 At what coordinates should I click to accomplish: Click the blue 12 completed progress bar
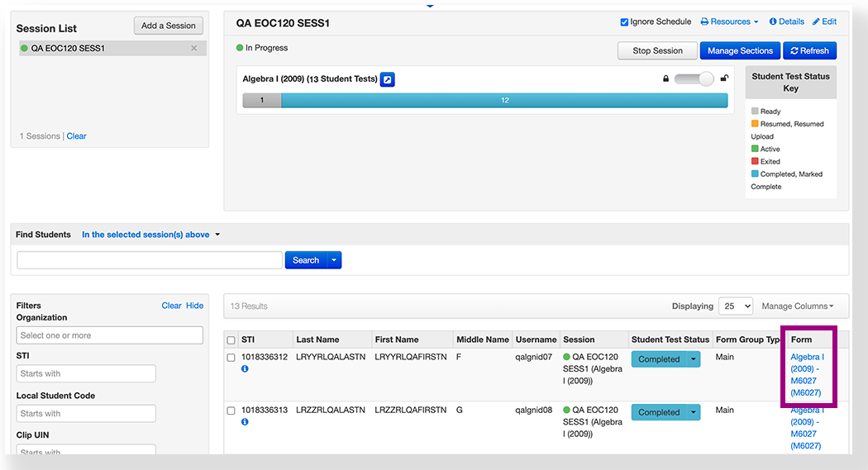[504, 101]
